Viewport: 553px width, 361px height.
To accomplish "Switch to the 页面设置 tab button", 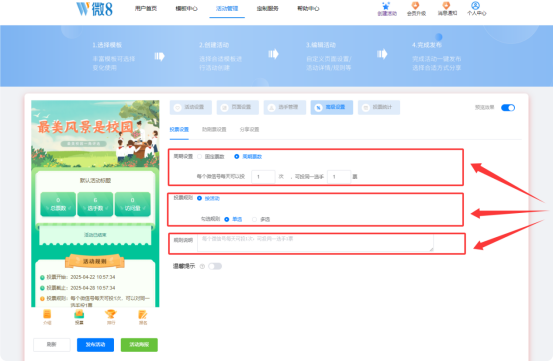I will 238,107.
